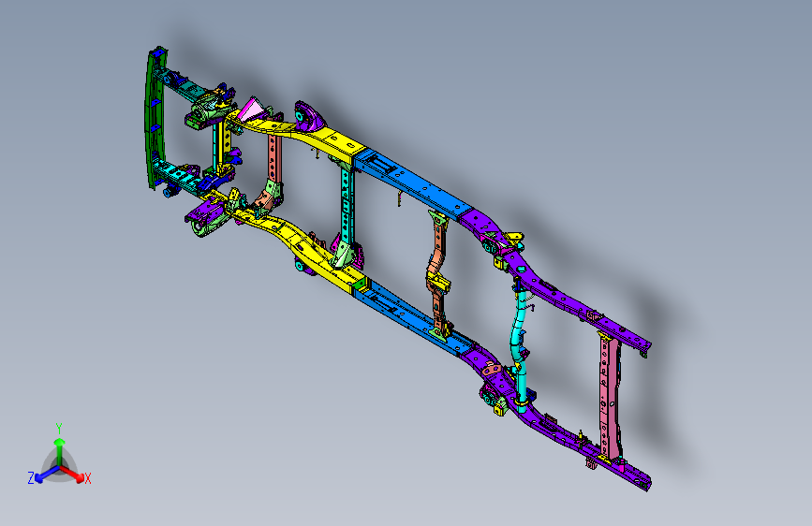
Task: Select the pink rear vertical crossmember
Action: [x=609, y=396]
